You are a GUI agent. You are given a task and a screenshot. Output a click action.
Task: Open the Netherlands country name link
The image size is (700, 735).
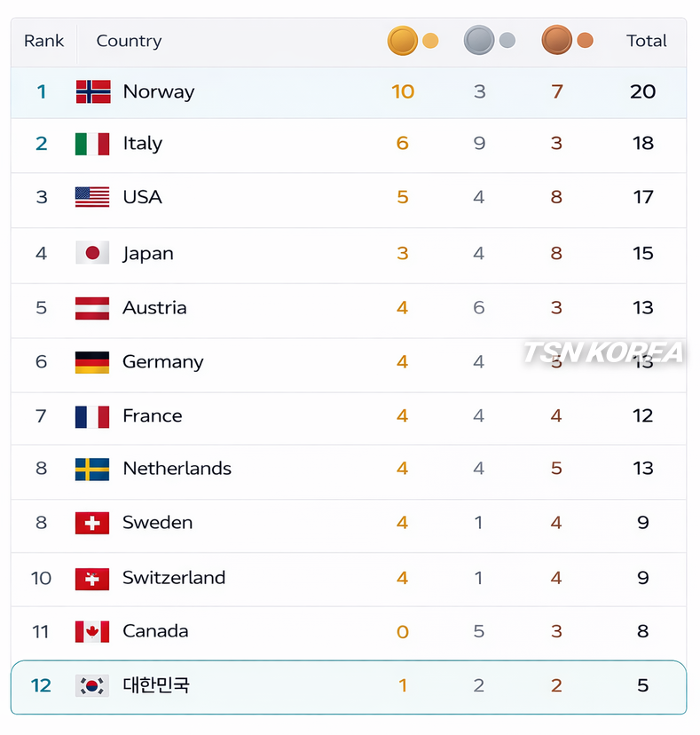(x=177, y=469)
